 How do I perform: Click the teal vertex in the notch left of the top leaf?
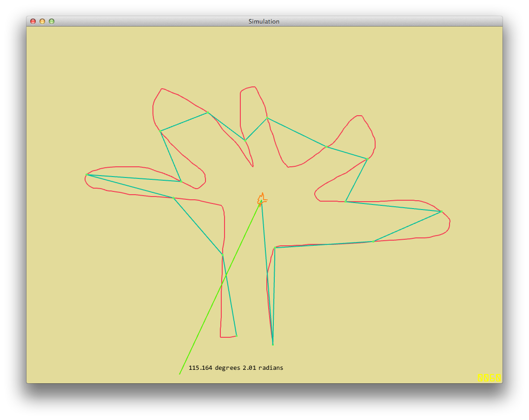point(245,140)
